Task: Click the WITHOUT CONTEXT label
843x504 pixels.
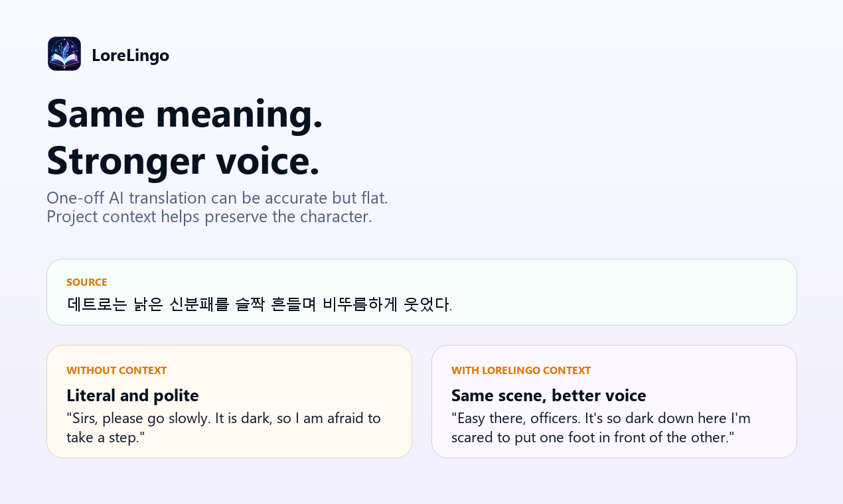Action: (117, 370)
